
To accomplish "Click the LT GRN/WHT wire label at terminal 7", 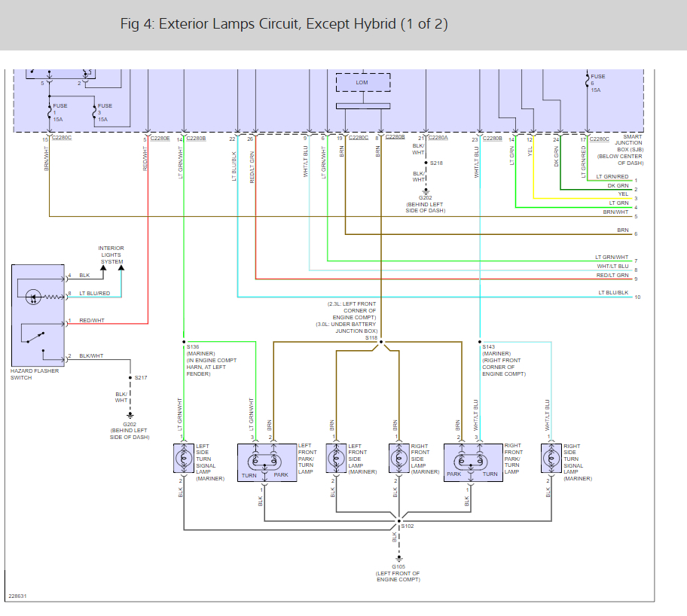I will point(612,258).
